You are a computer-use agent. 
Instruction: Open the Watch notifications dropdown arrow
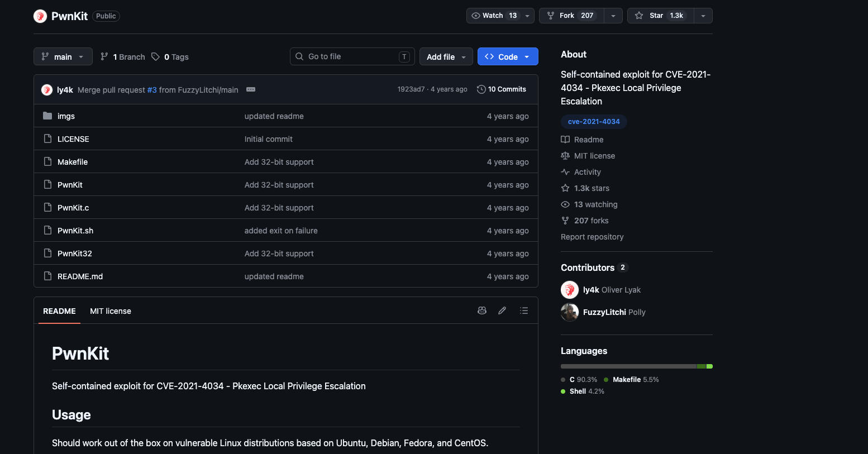(x=527, y=16)
